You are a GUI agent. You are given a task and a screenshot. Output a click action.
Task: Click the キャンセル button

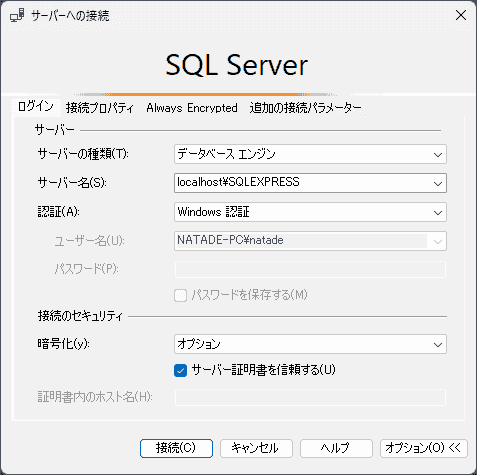pos(256,448)
